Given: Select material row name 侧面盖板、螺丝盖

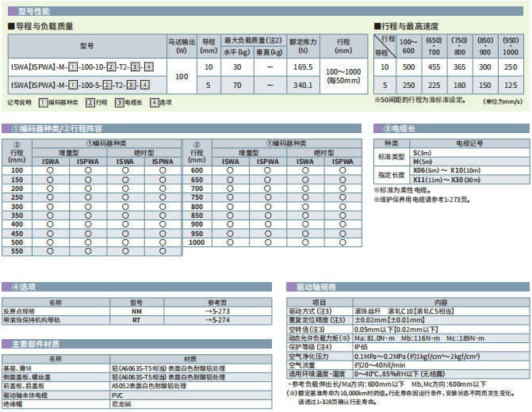Looking at the screenshot, I should pyautogui.click(x=27, y=377).
